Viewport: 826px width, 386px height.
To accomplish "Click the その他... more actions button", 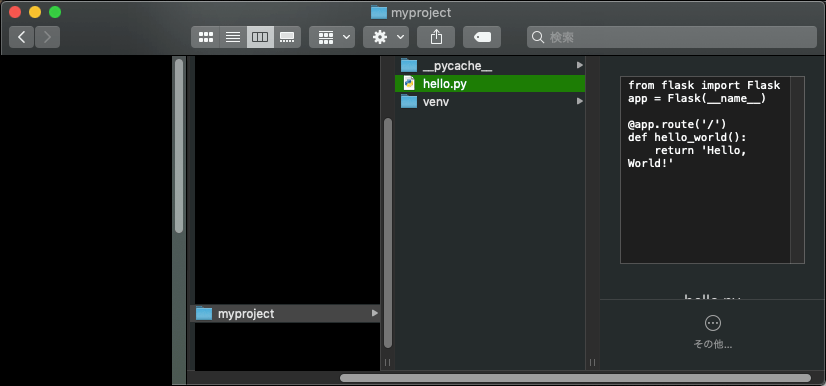I will 713,332.
